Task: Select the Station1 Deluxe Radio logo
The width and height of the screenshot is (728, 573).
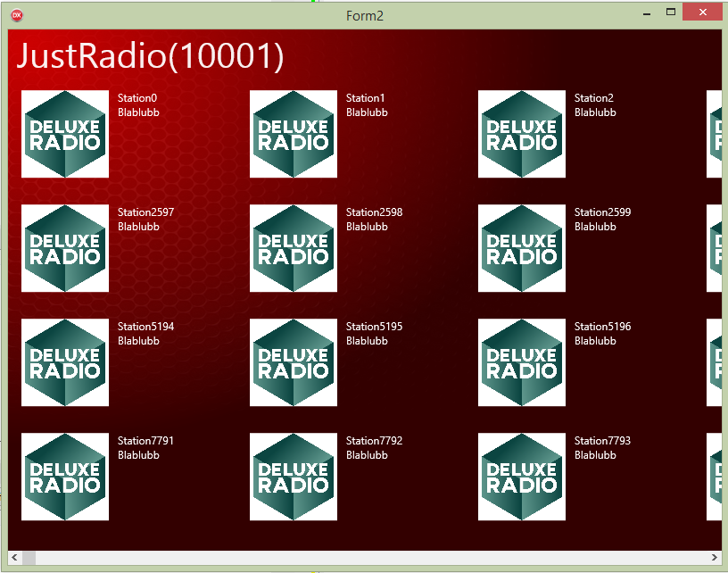Action: 294,134
